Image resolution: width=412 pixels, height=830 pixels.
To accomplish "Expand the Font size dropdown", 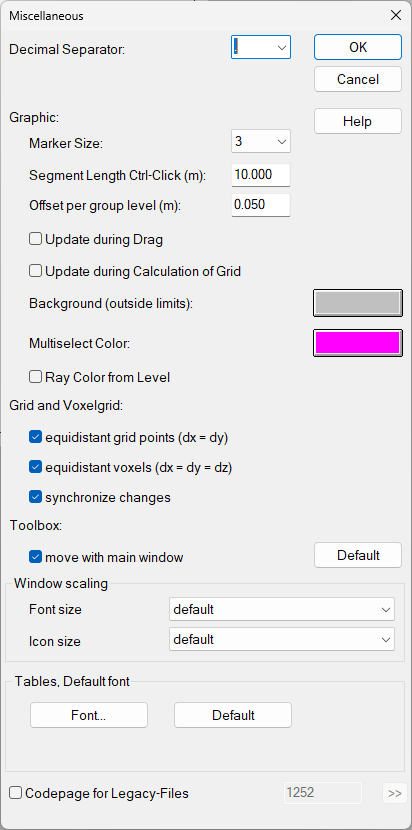I will tap(282, 609).
